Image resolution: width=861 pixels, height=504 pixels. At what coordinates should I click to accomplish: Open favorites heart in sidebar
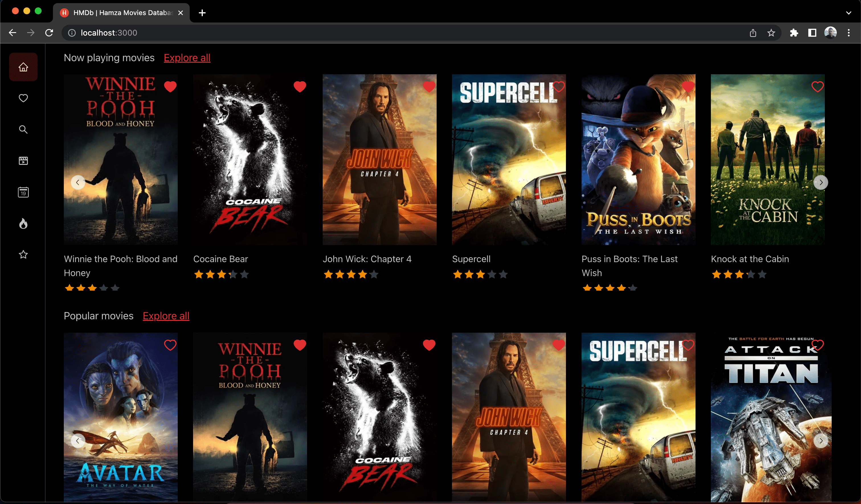point(23,98)
